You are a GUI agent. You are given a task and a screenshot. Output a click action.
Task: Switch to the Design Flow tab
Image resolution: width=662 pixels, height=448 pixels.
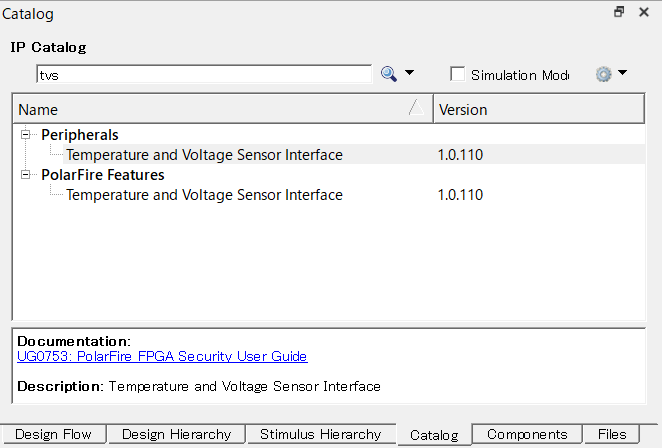(x=54, y=435)
